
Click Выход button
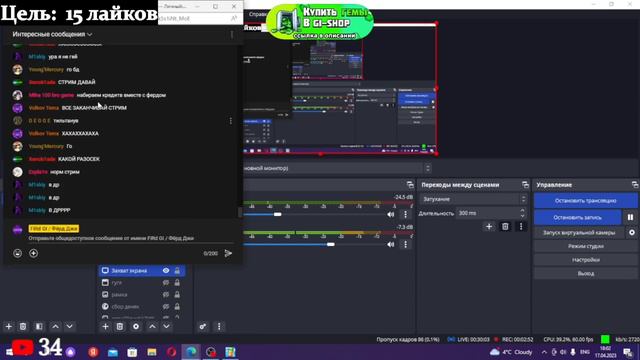click(x=586, y=273)
